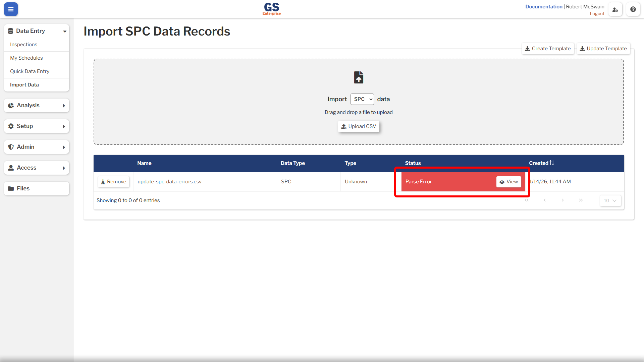Go to the next page arrow
The width and height of the screenshot is (644, 362).
coord(563,200)
